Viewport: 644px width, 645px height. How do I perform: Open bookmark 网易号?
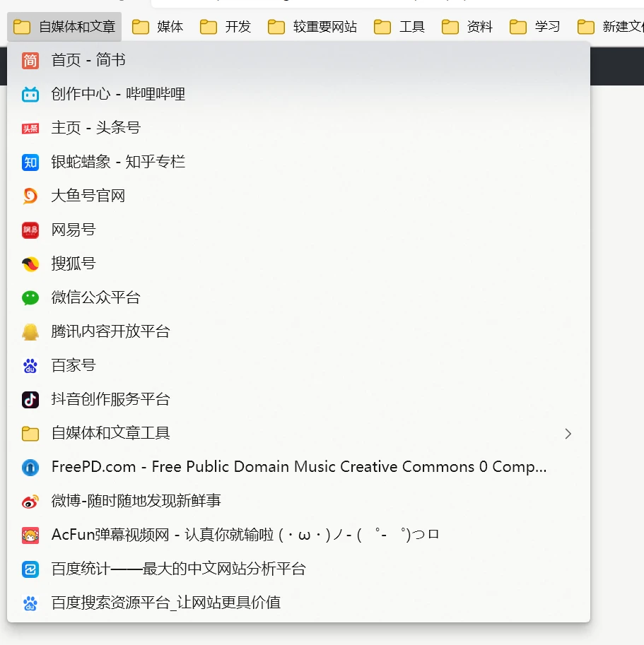298,230
